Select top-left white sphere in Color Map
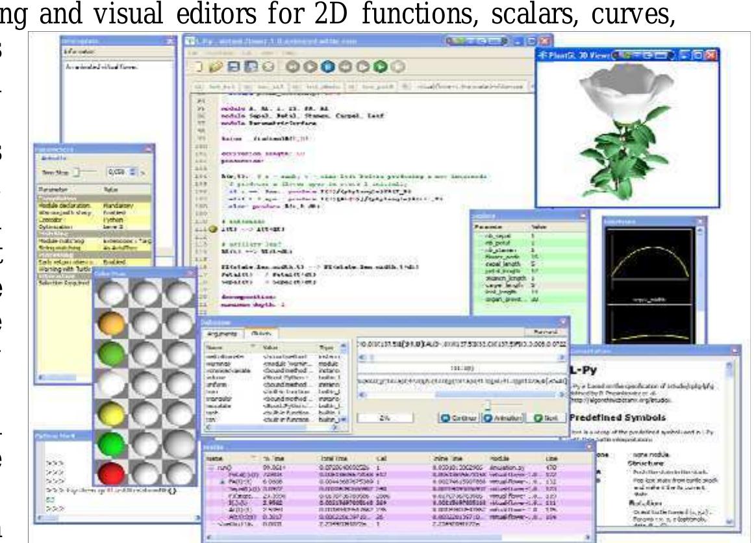The height and width of the screenshot is (543, 756). point(111,293)
